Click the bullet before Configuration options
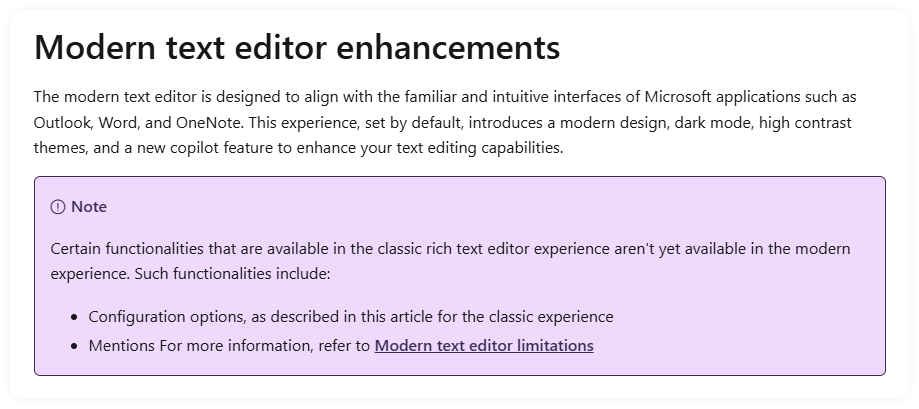The width and height of the screenshot is (919, 409). (x=73, y=317)
